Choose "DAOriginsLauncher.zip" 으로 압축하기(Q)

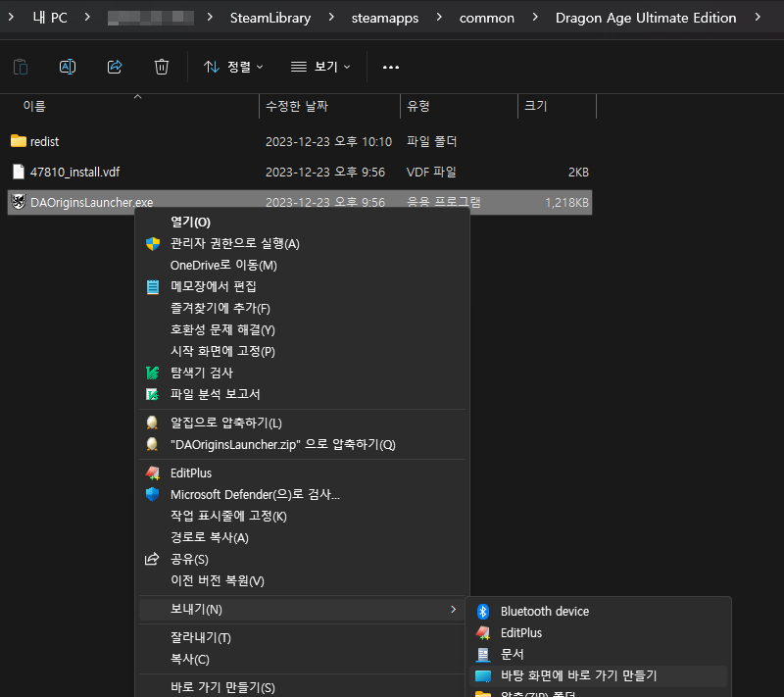pos(303,444)
